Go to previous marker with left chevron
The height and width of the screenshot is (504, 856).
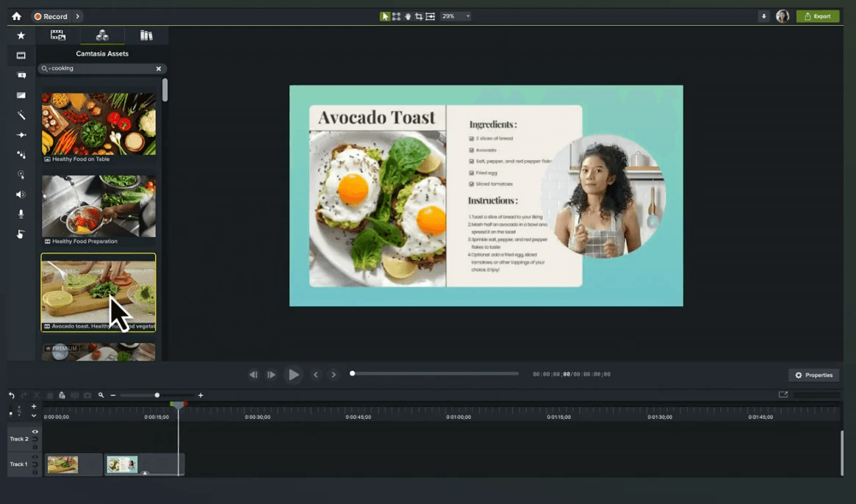[x=315, y=375]
